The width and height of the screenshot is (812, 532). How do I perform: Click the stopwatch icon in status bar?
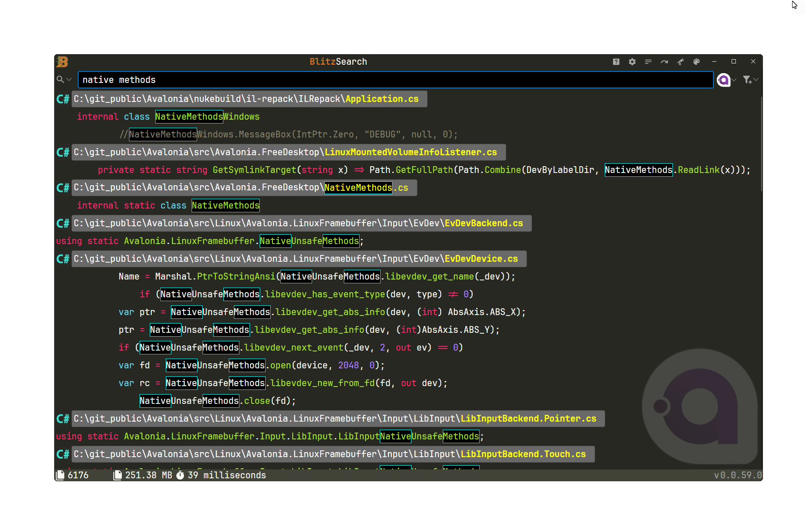[x=180, y=475]
